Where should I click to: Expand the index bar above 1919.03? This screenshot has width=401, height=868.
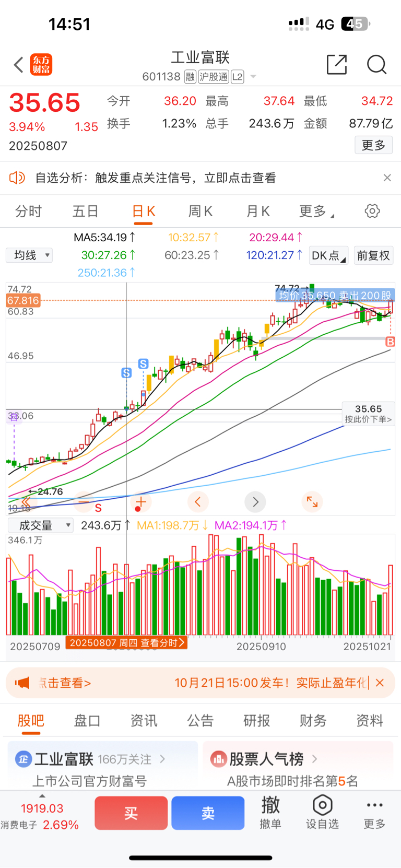[42, 796]
